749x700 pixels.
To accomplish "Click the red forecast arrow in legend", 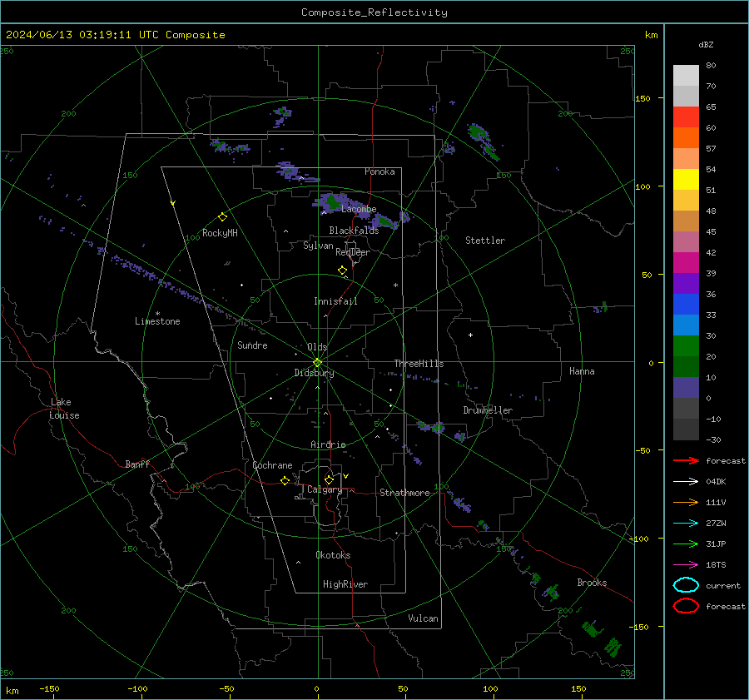I will 686,460.
